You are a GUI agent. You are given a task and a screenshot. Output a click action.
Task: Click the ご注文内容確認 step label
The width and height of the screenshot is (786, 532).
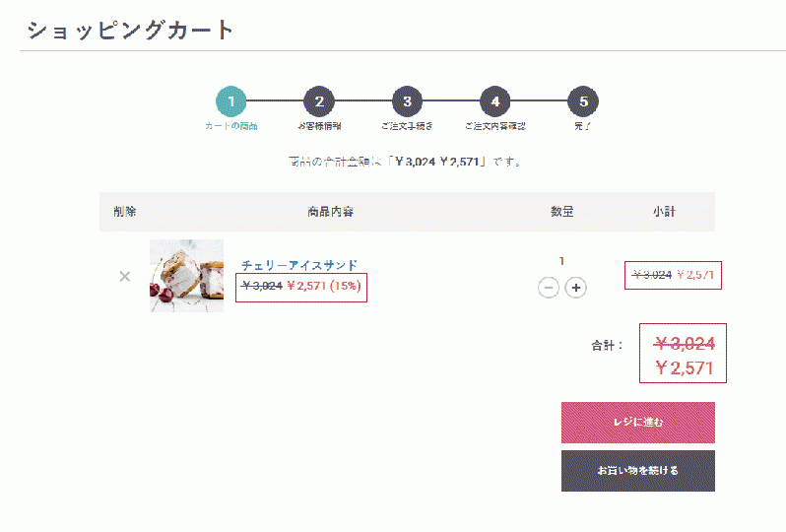(x=495, y=126)
